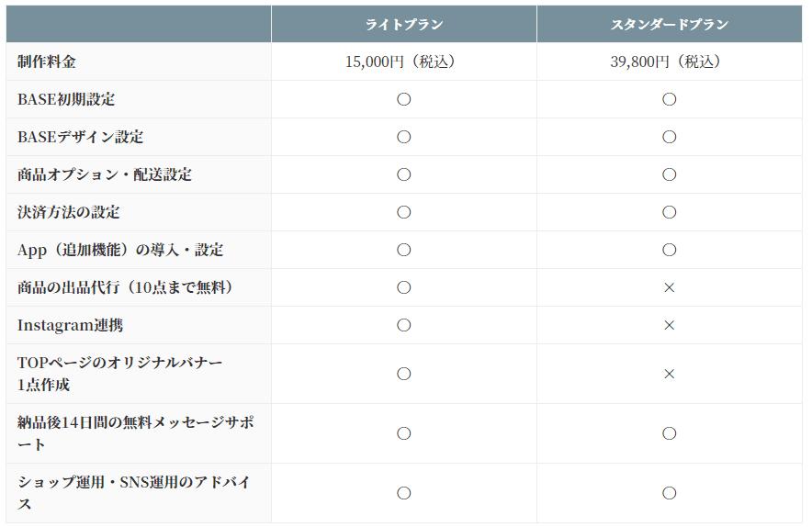
Task: Select the スタンダードプラン column header
Action: point(669,25)
